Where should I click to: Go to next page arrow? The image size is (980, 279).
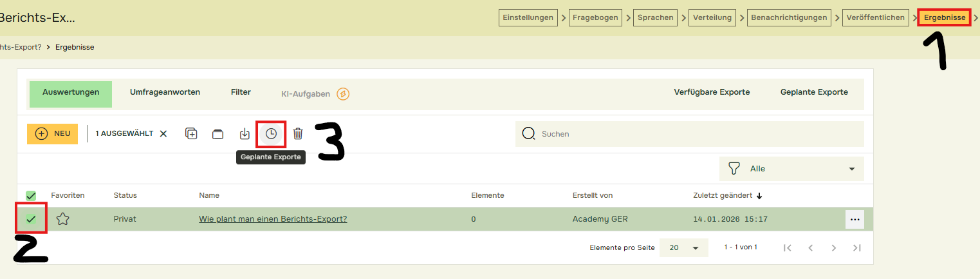[833, 247]
